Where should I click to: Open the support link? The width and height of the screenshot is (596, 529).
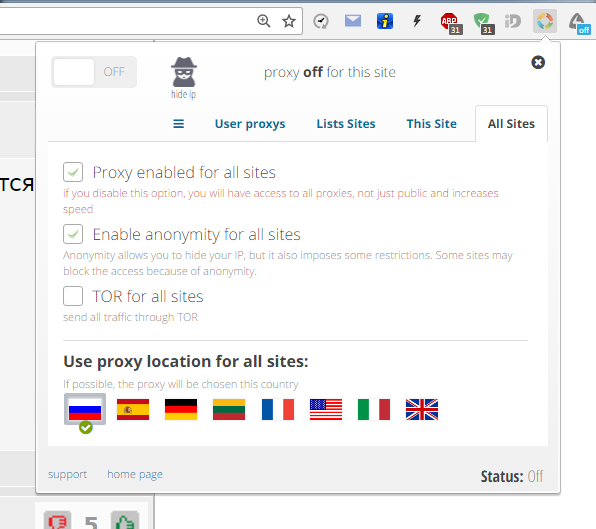tap(67, 475)
